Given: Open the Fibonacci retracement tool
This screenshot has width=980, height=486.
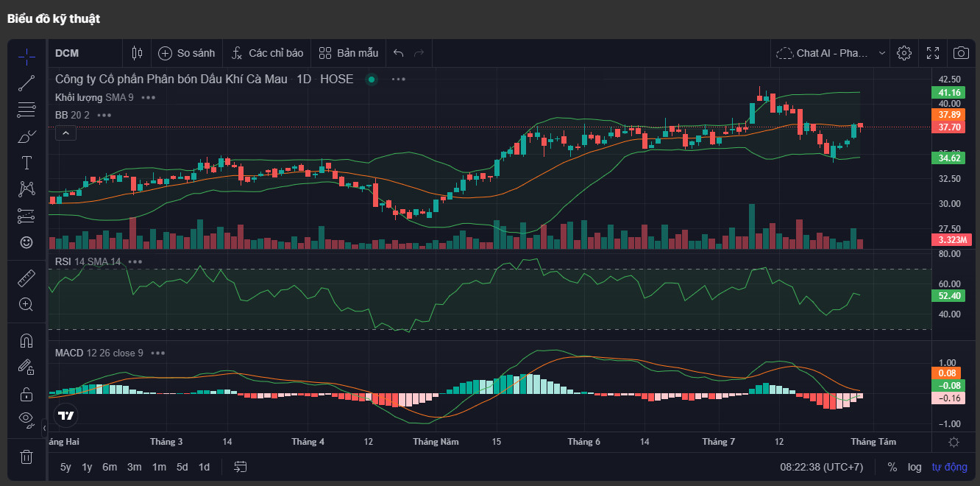Looking at the screenshot, I should [26, 110].
